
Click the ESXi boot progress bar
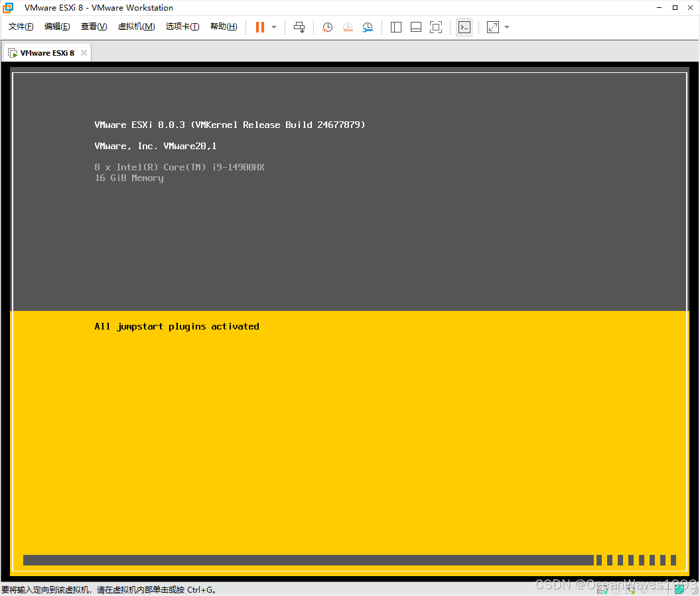click(350, 560)
